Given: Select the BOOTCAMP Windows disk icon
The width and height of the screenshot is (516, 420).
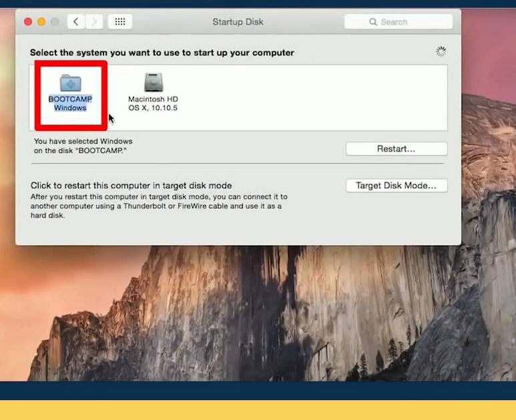Looking at the screenshot, I should (x=70, y=83).
